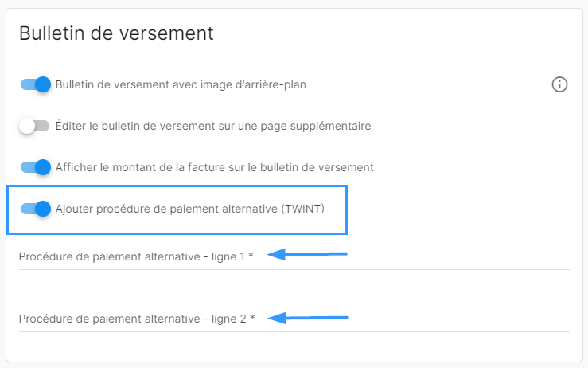Screen dimensions: 588x368
Task: Turn off showing the invoice amount toggle
Action: [36, 167]
